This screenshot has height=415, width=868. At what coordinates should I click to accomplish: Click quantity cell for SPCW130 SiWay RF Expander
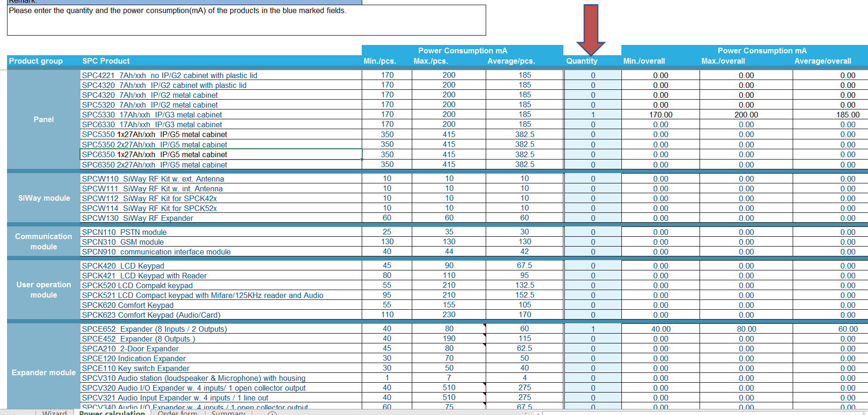tap(592, 218)
